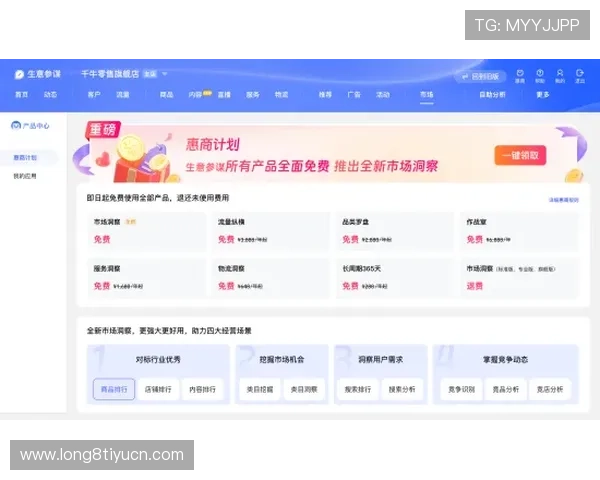Select the 店铺排行 button
Image resolution: width=600 pixels, height=480 pixels.
click(x=158, y=389)
